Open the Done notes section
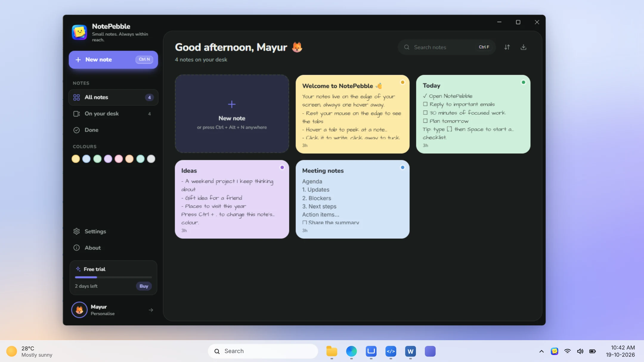 (x=113, y=130)
